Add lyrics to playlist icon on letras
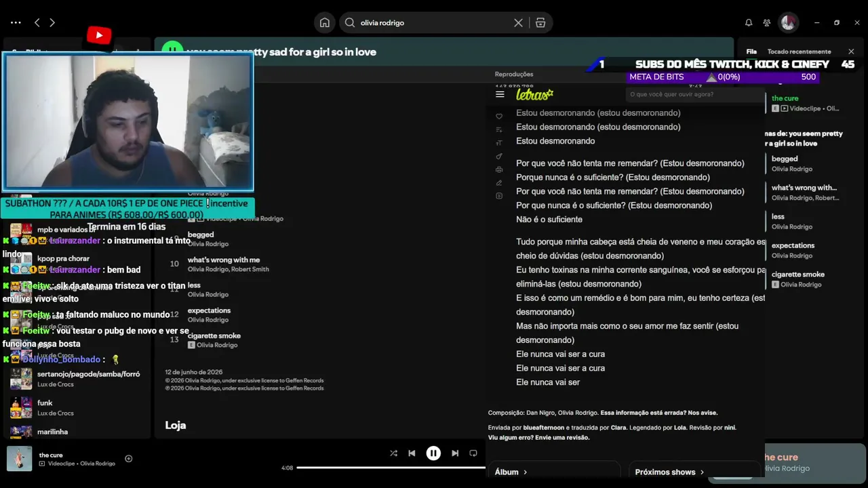This screenshot has height=488, width=868. point(499,129)
